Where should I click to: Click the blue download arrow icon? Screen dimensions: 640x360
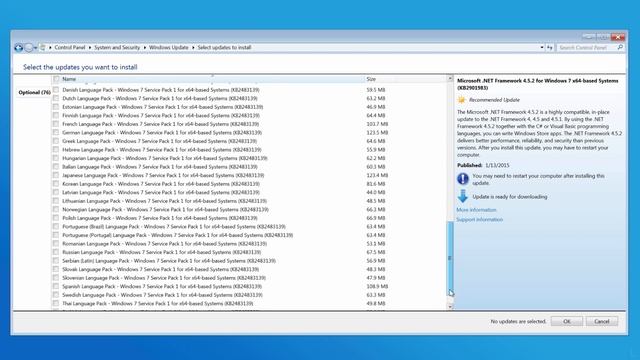[x=462, y=196]
